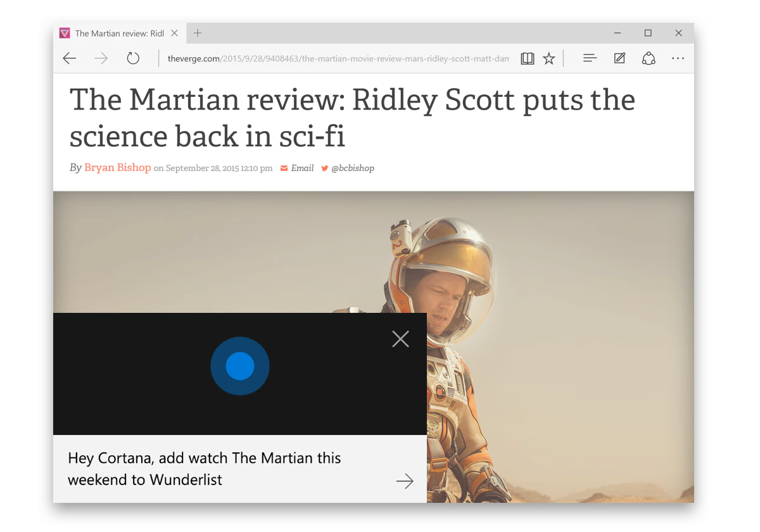This screenshot has width=760, height=532.
Task: Click the Cortana listening circle
Action: 240,366
